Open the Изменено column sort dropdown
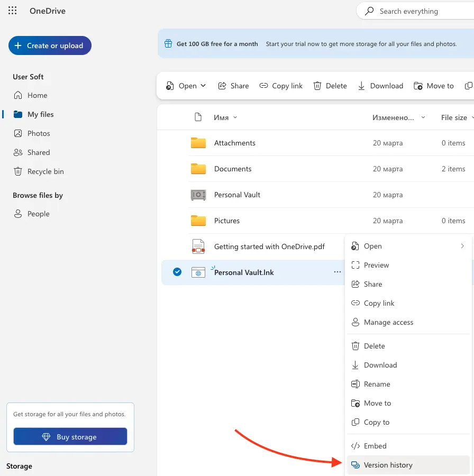474x476 pixels. (423, 117)
